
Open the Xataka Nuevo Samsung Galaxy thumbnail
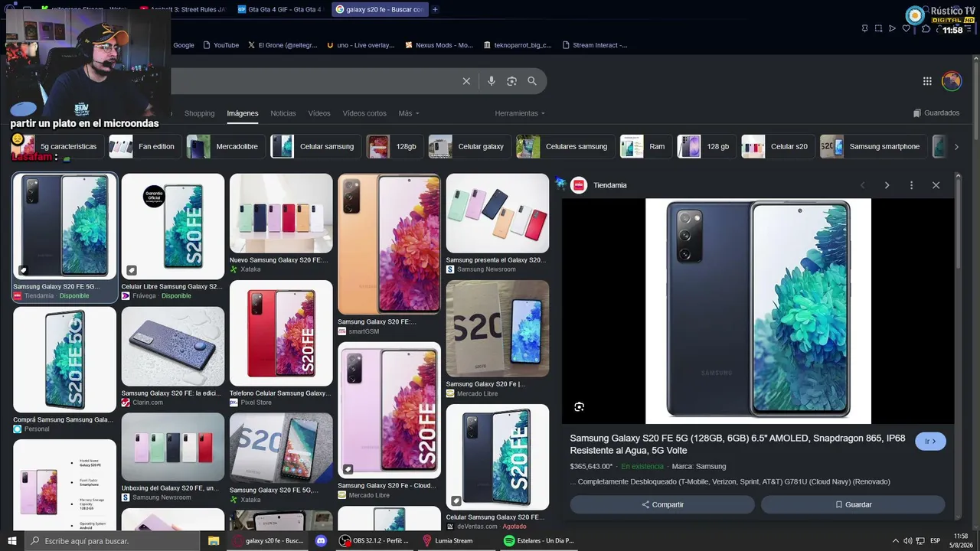coord(281,214)
